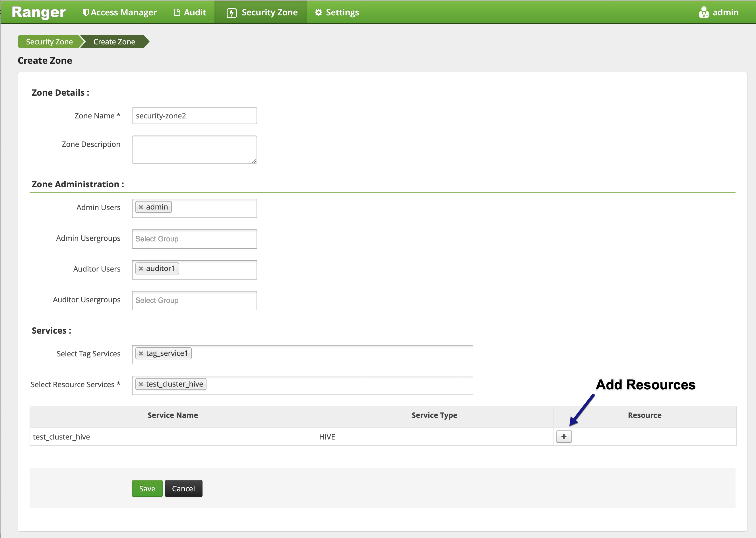Switch to the Security Zone tab
This screenshot has width=756, height=538.
261,12
